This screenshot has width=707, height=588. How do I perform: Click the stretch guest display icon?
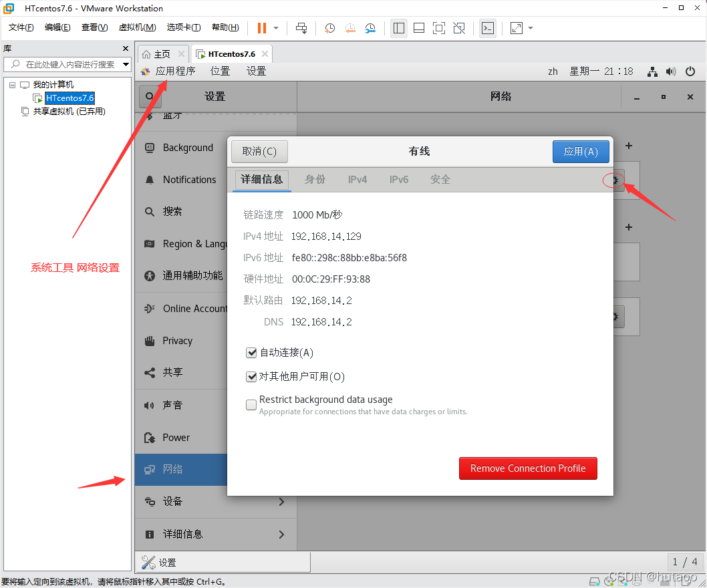point(517,28)
